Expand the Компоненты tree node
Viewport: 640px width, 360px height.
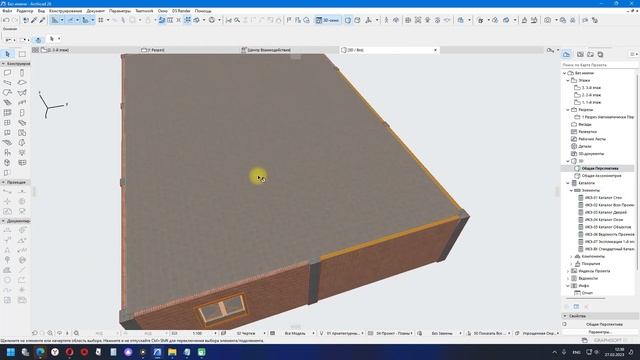pos(571,256)
